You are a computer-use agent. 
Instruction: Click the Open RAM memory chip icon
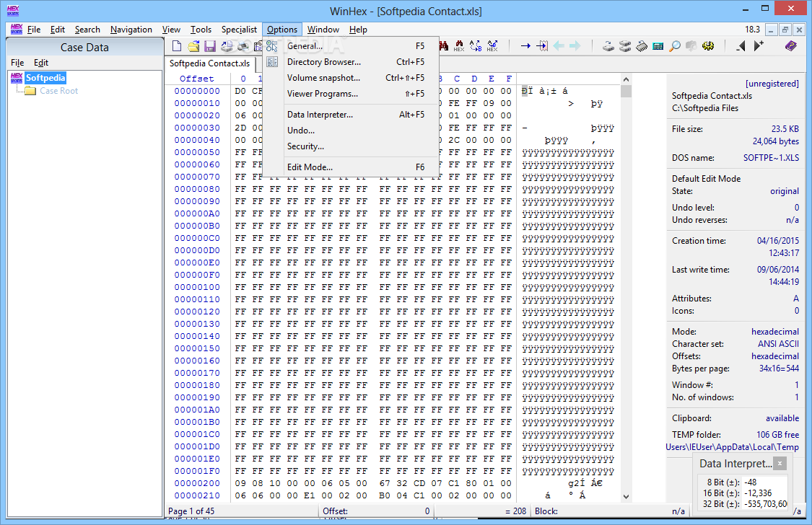[642, 46]
